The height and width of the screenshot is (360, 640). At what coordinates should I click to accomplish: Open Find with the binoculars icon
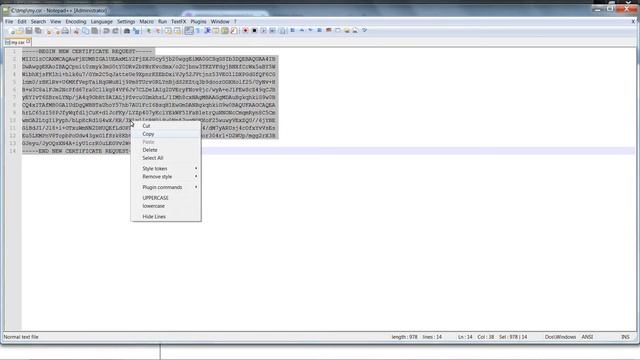[127, 31]
